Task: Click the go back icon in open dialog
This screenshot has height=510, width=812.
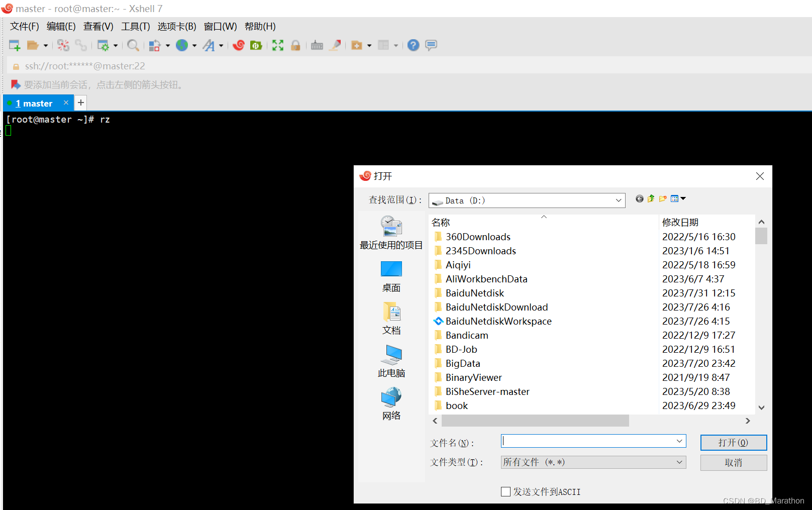Action: (x=639, y=198)
